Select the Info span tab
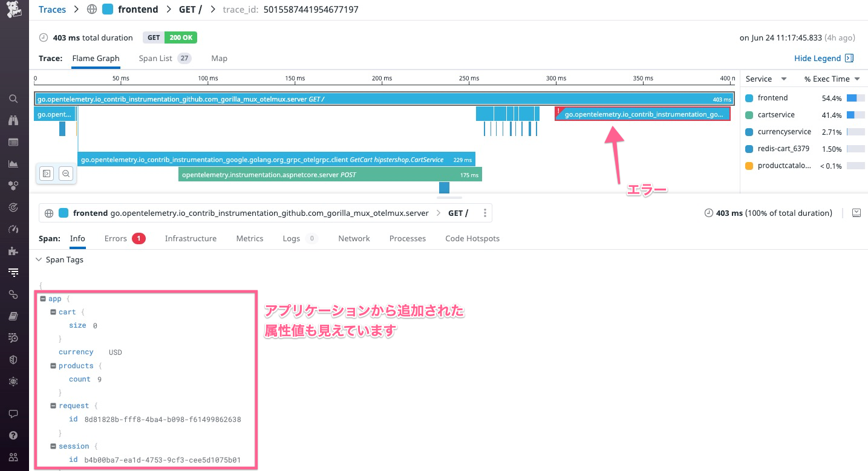 tap(77, 238)
